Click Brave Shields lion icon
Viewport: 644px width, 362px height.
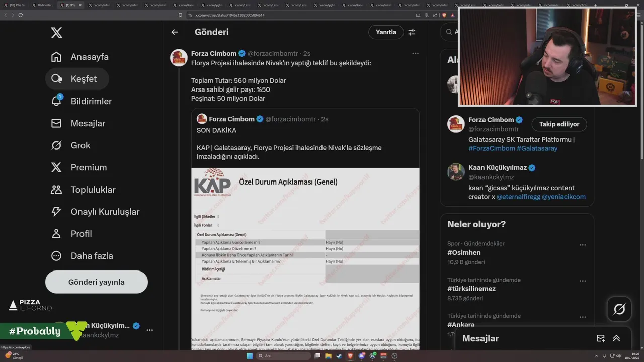click(x=444, y=15)
